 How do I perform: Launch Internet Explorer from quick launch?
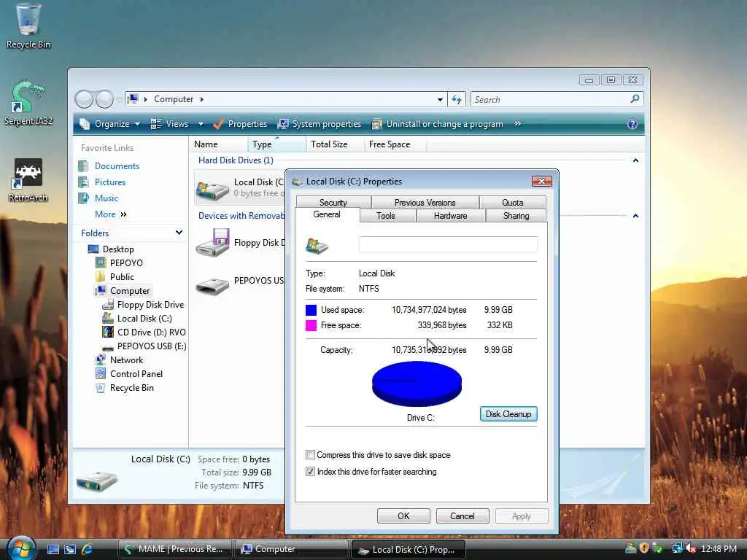(88, 550)
